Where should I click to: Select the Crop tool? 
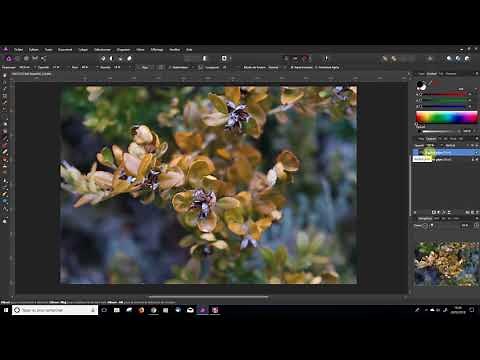tap(5, 96)
